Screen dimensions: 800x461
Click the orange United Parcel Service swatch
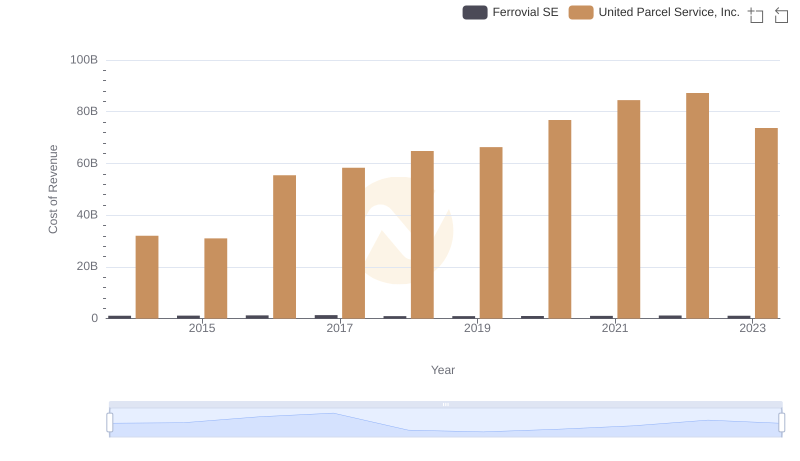[x=581, y=12]
